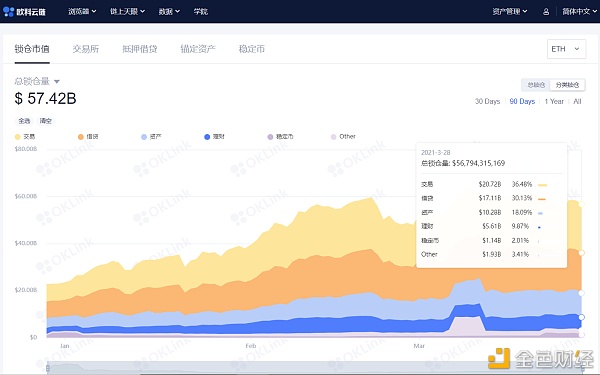The height and width of the screenshot is (375, 600).
Task: Expand the 资产管理 menu
Action: (x=510, y=12)
